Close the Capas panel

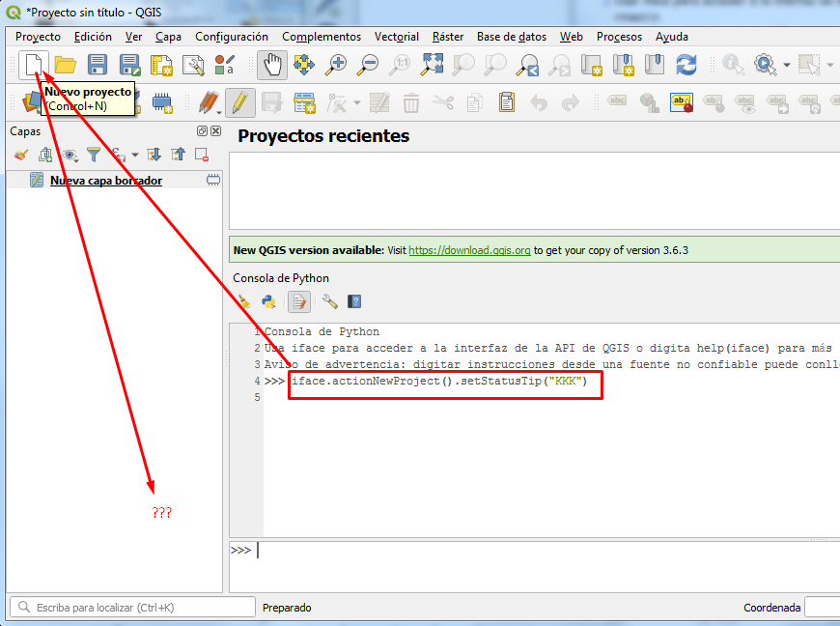216,130
